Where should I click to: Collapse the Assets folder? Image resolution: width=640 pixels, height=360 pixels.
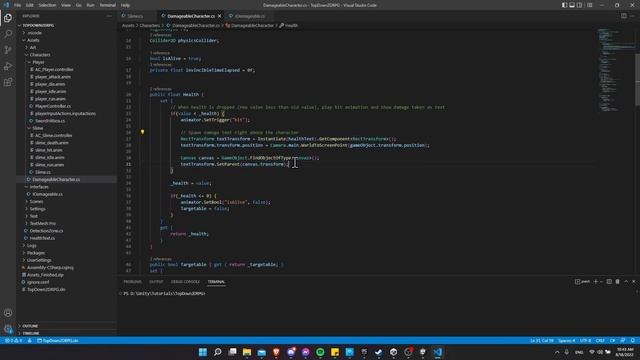pos(33,40)
